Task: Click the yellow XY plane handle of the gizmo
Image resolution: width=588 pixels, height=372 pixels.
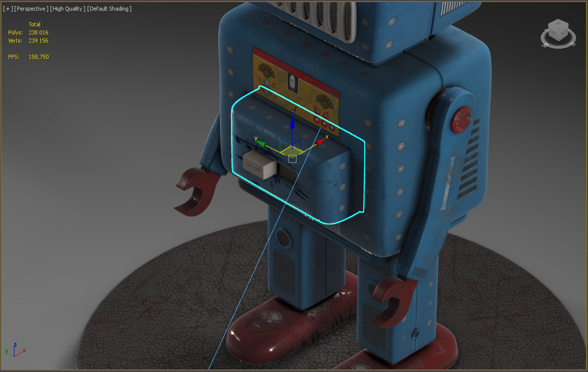Action: point(292,151)
